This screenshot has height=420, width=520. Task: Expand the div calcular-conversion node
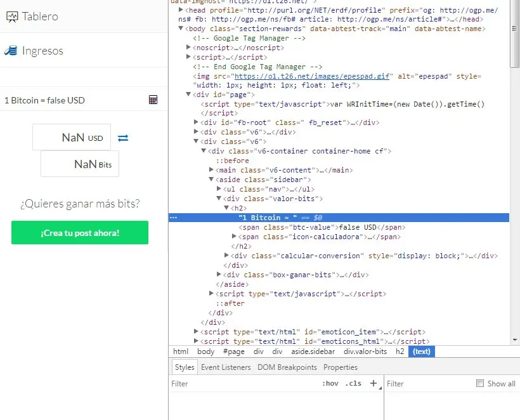(x=226, y=256)
